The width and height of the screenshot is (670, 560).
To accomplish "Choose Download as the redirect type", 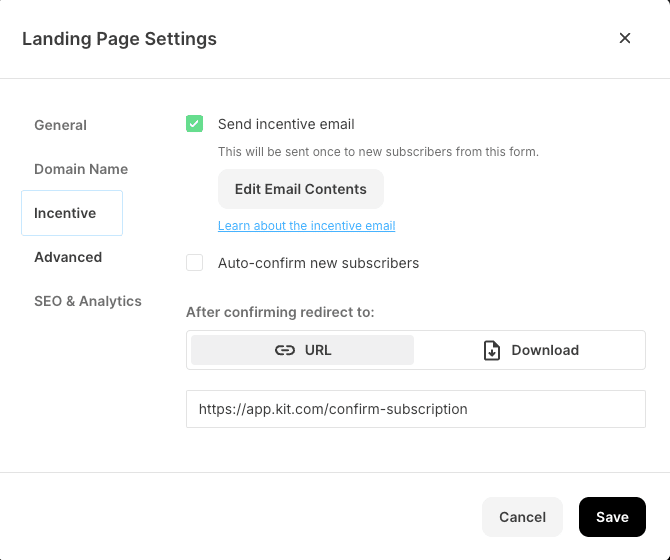I will tap(530, 350).
